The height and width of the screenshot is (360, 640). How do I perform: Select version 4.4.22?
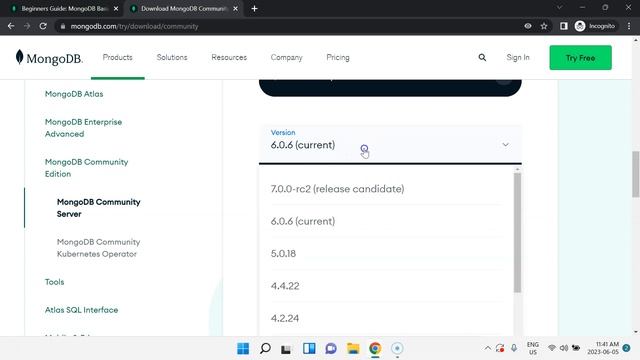coord(386,286)
